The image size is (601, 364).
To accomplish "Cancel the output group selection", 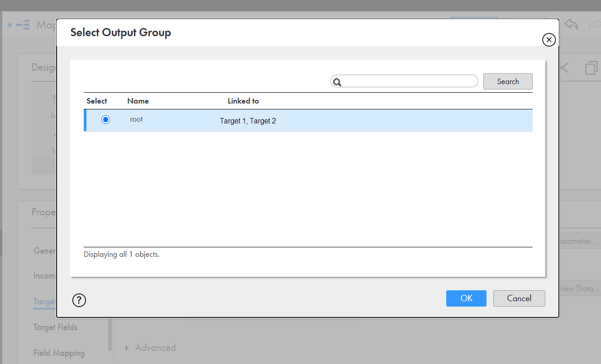I will pyautogui.click(x=519, y=298).
